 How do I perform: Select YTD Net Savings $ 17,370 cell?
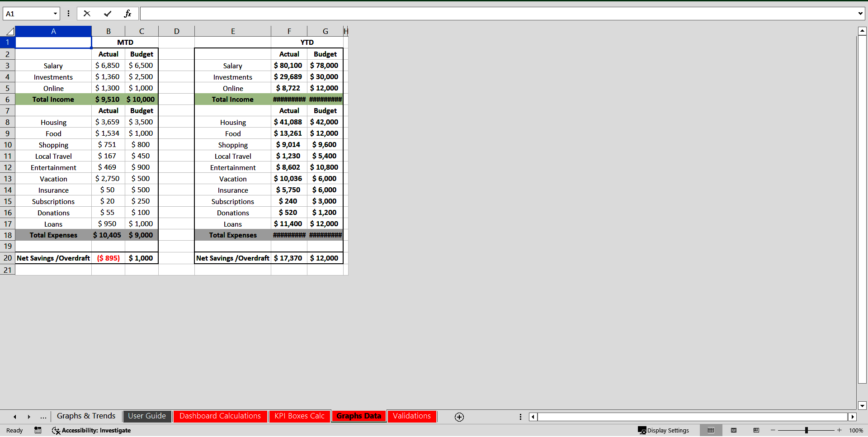coord(289,258)
